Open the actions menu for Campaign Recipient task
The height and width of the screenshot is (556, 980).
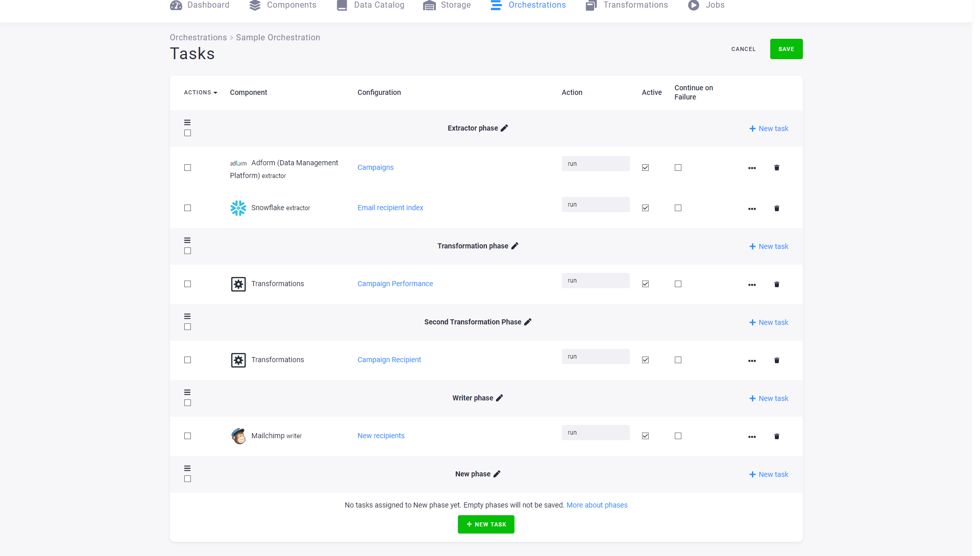752,360
